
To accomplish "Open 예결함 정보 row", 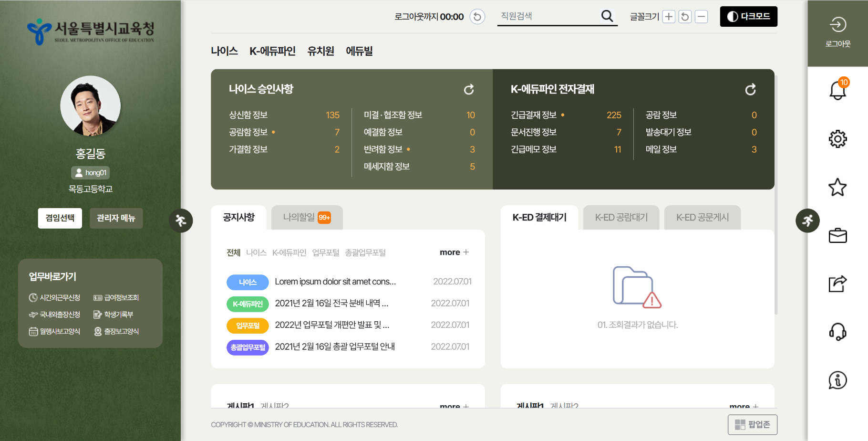I will click(x=419, y=132).
